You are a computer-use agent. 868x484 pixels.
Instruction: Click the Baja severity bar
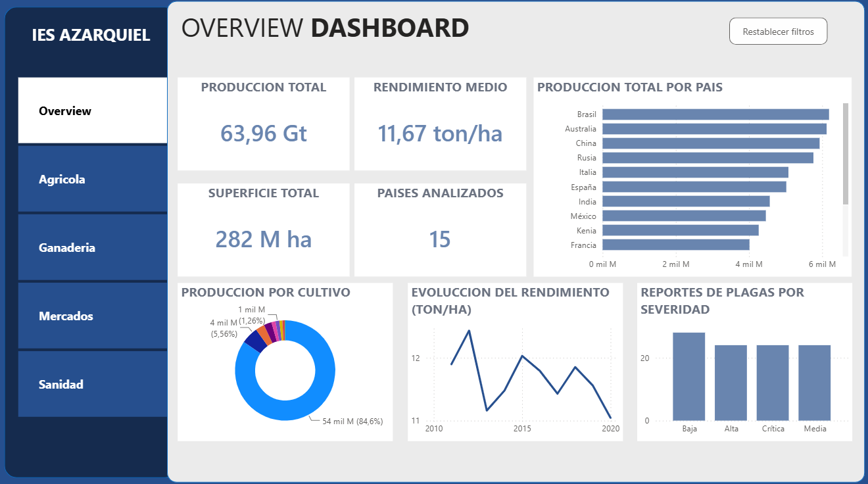tap(688, 377)
